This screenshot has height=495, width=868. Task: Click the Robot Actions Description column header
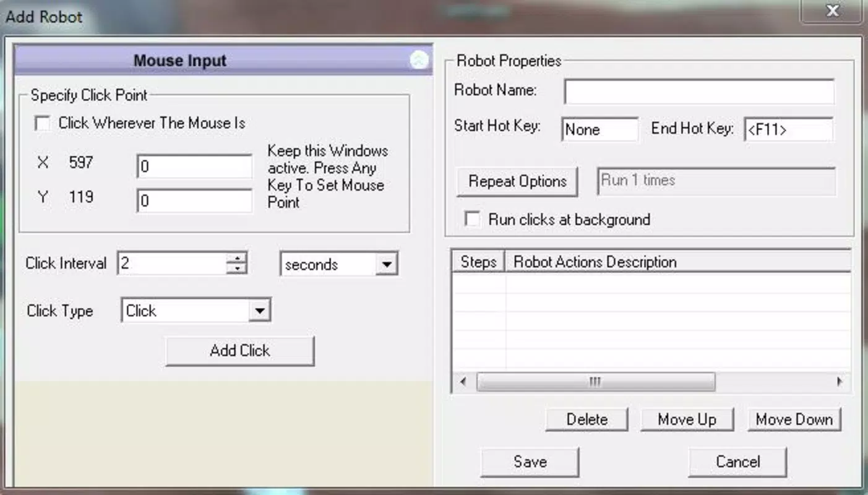[678, 262]
